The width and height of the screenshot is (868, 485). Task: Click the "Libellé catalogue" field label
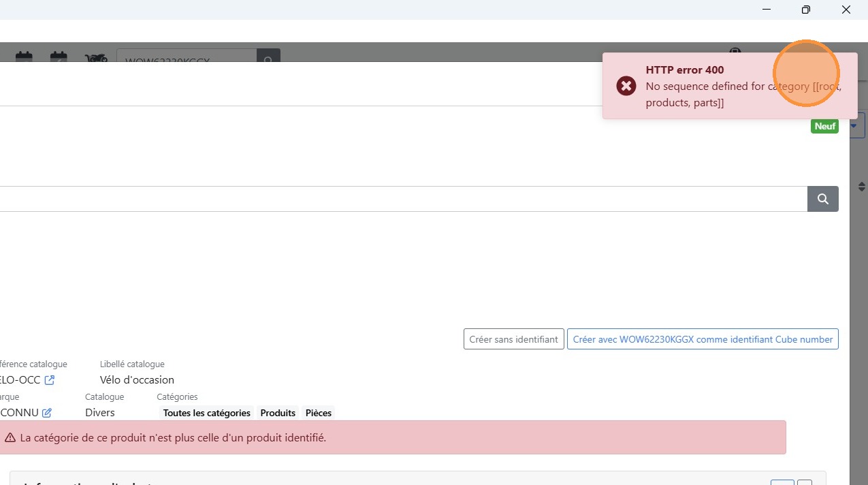(x=132, y=364)
